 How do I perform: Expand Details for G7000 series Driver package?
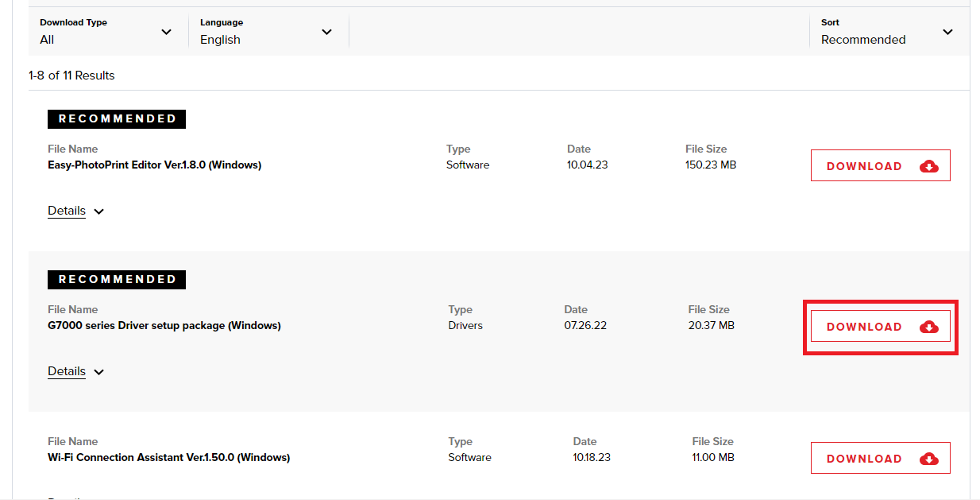pos(76,372)
